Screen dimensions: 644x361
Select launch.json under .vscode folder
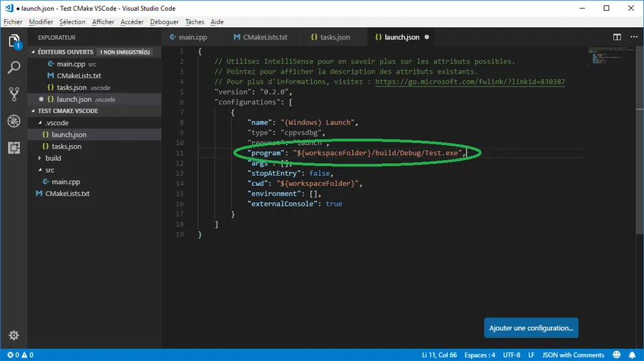point(94,134)
